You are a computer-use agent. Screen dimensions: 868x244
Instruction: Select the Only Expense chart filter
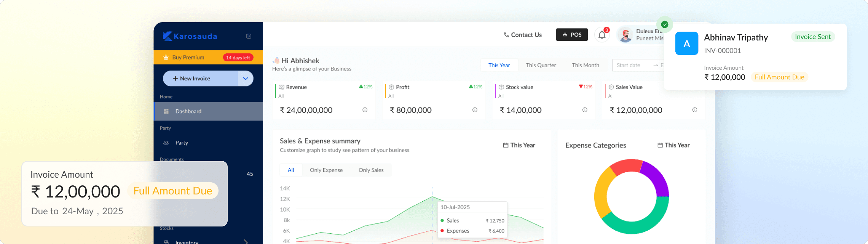point(326,170)
